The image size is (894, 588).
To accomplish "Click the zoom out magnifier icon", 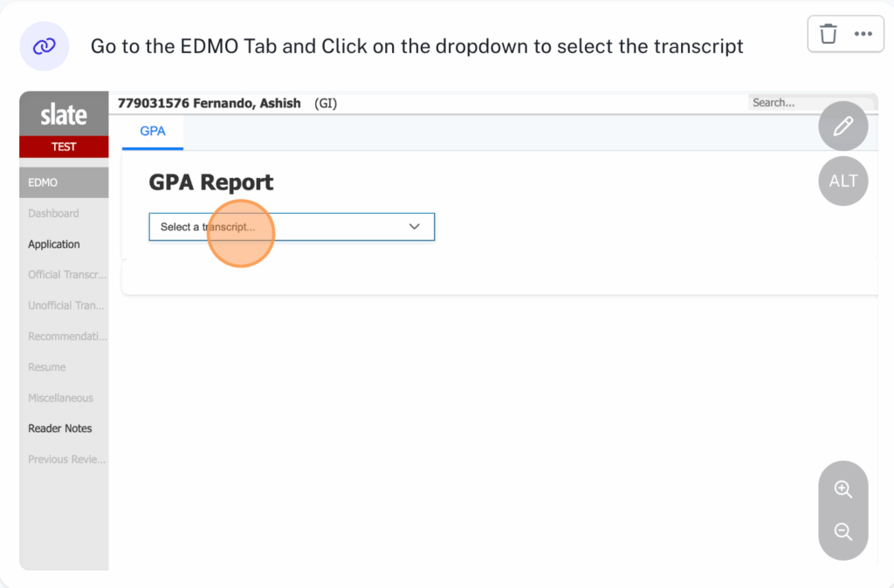I will [842, 531].
